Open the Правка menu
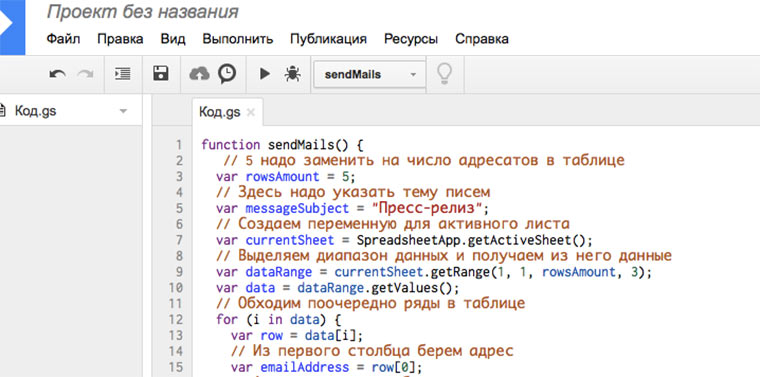 [x=120, y=39]
